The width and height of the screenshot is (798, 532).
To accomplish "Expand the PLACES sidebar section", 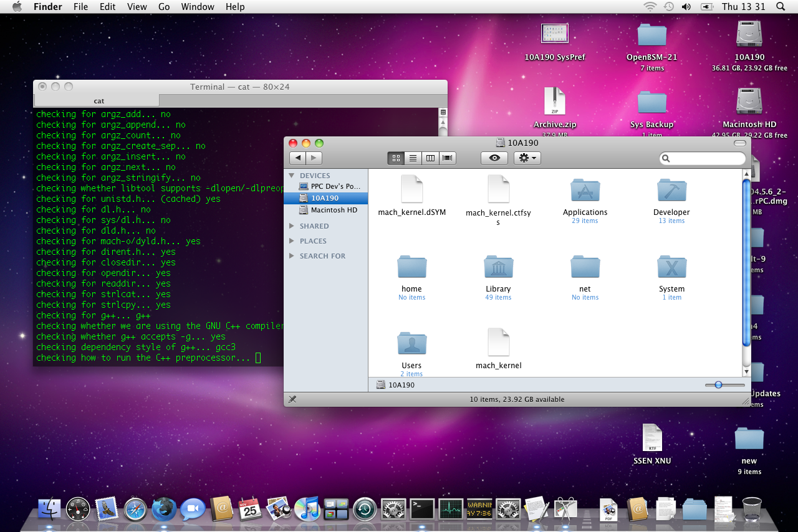I will point(291,241).
